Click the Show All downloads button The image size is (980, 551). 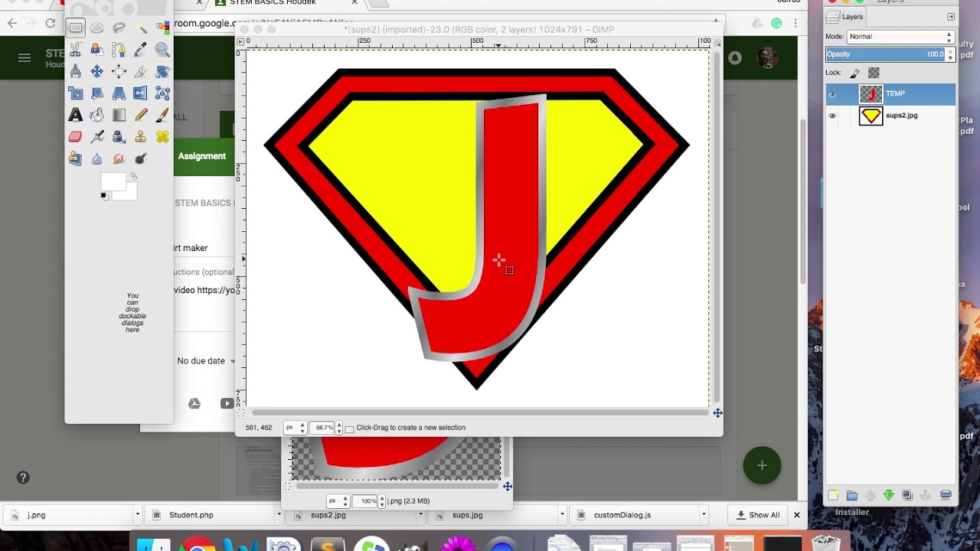click(x=757, y=515)
